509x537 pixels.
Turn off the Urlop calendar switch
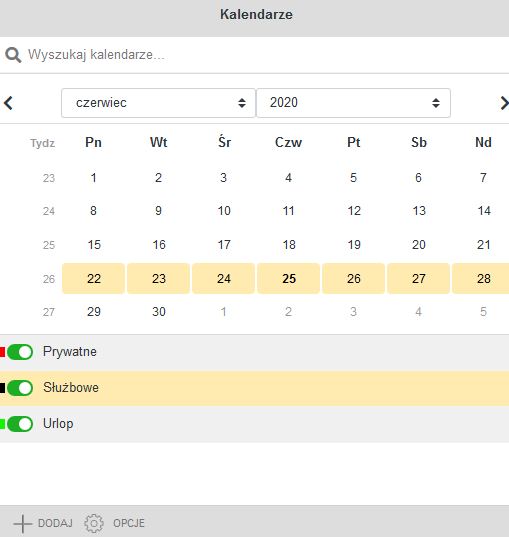[20, 424]
